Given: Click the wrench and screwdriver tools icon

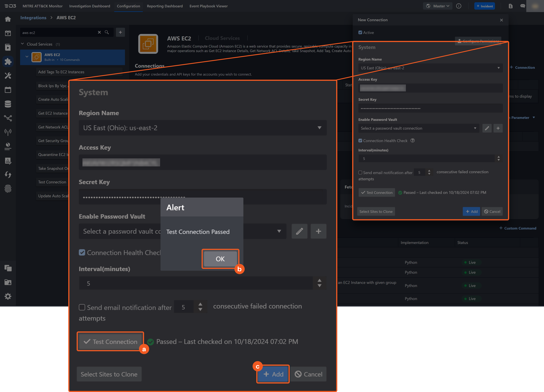Looking at the screenshot, I should click(8, 76).
